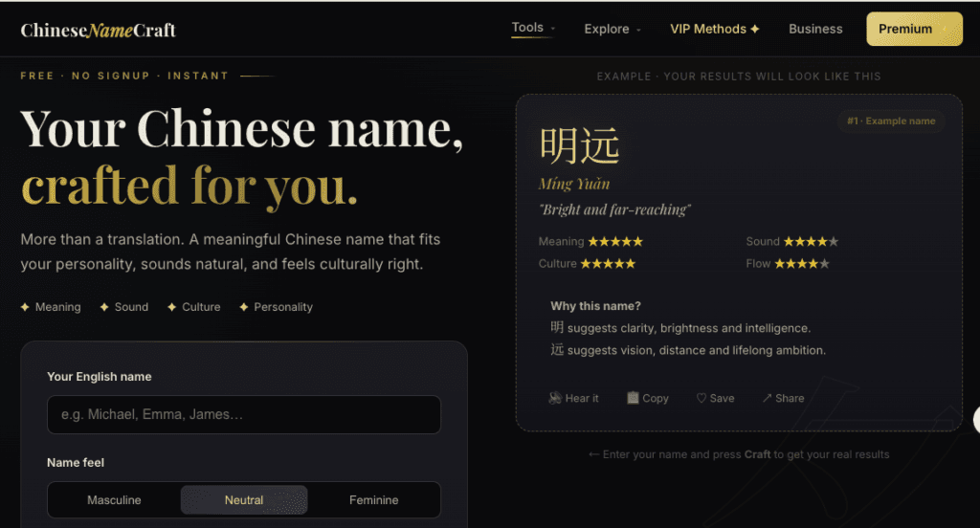Click the gold Premium button
Screen dimensions: 980x528
pos(914,29)
